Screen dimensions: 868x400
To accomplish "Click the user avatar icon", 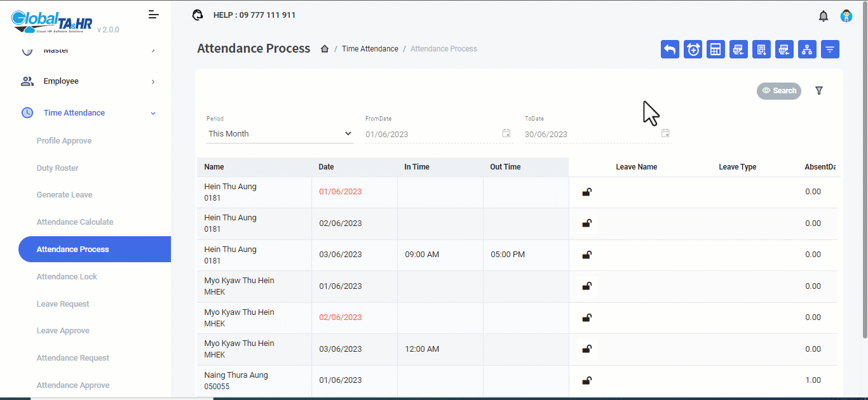I will [x=846, y=16].
